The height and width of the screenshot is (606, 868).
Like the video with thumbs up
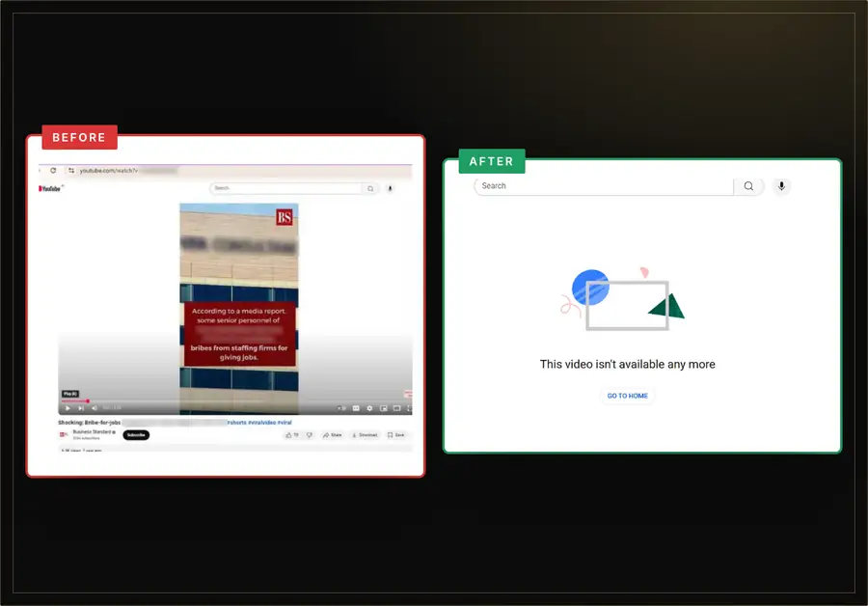pyautogui.click(x=292, y=435)
